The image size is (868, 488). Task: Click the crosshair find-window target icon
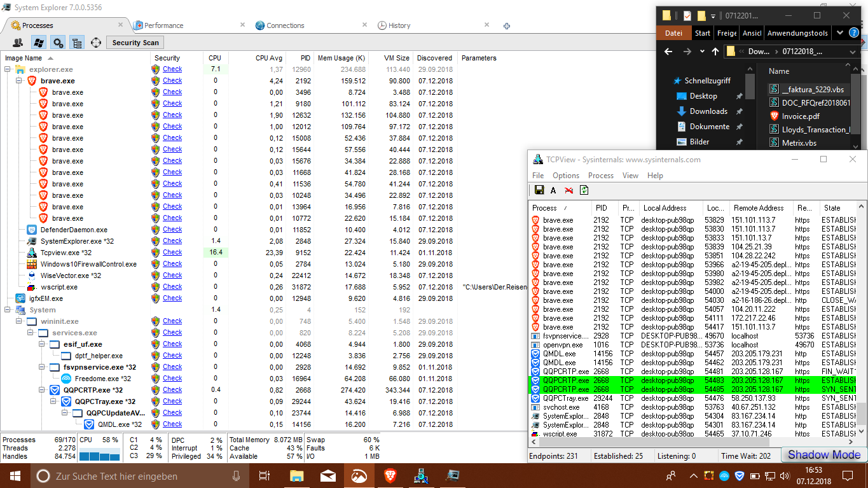coord(96,43)
